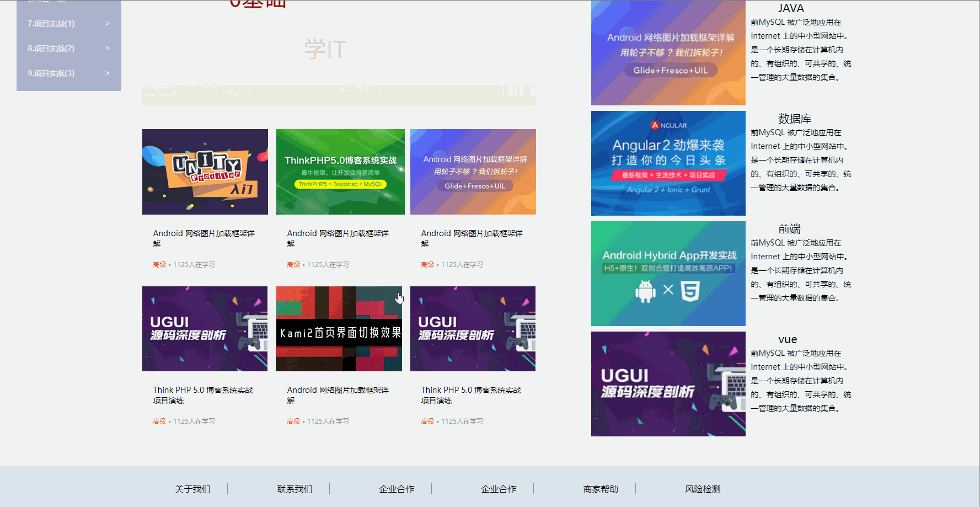Click the 高级 tag under the Unity card
The image size is (980, 507).
pyautogui.click(x=159, y=265)
